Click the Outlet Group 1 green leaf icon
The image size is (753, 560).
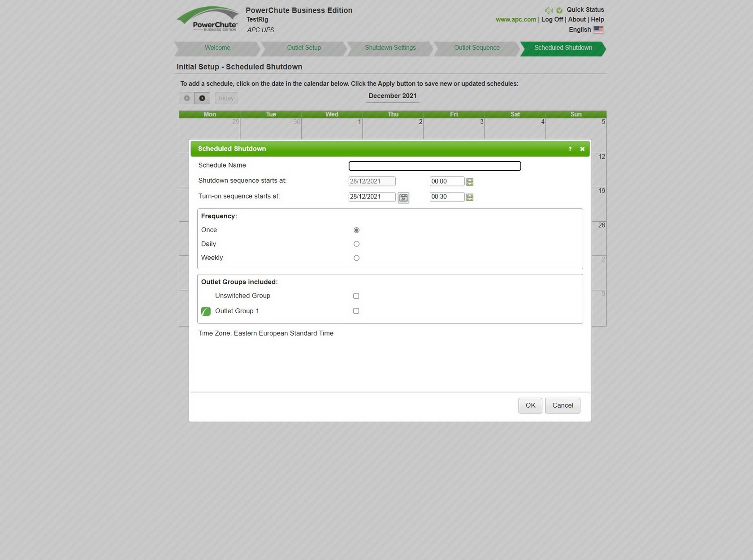click(206, 311)
